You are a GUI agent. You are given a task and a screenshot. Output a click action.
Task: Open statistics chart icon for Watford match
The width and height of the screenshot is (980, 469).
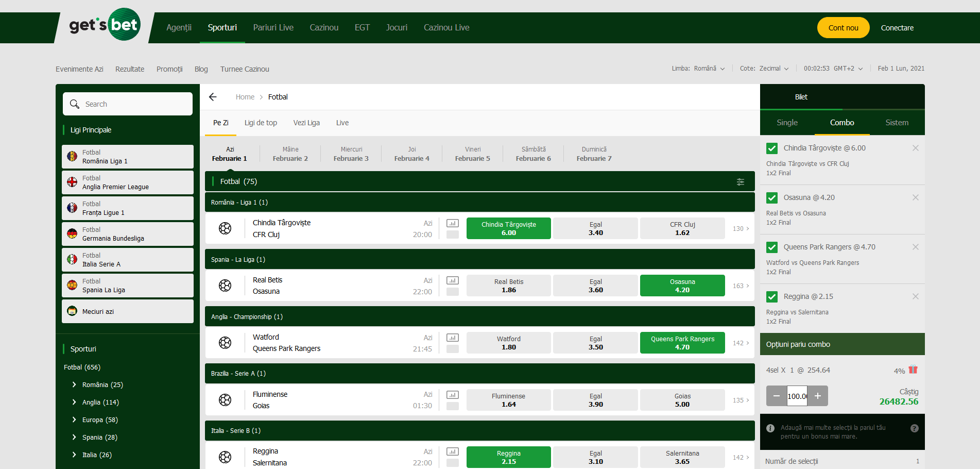(x=453, y=338)
